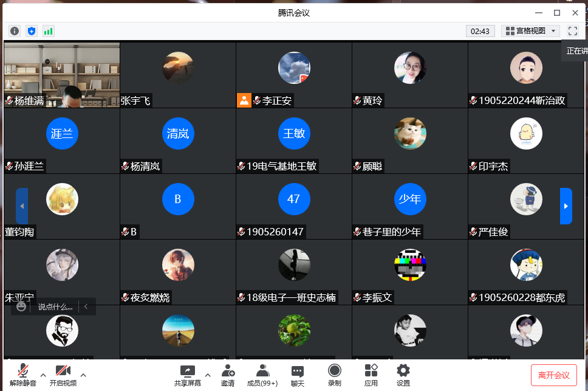Viewport: 588px width, 391px height.
Task: Check the green network signal icon
Action: [x=49, y=31]
